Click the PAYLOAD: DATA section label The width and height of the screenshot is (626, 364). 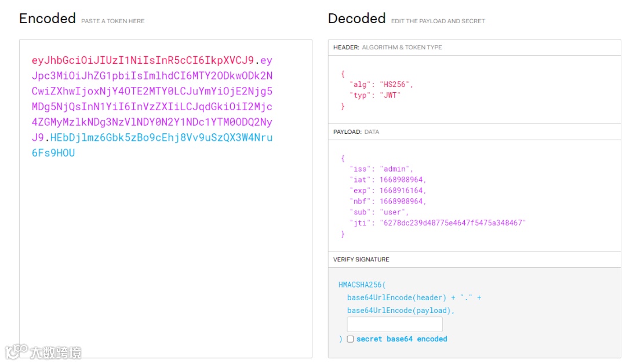tap(356, 132)
